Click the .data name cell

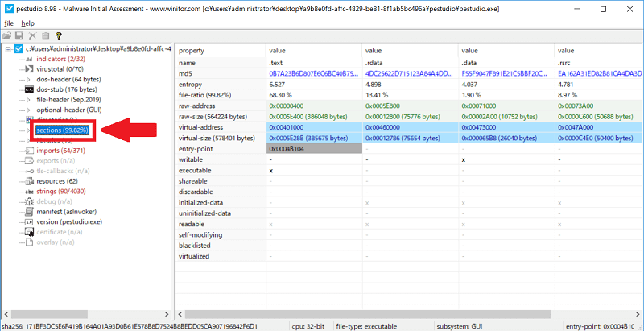click(x=506, y=63)
